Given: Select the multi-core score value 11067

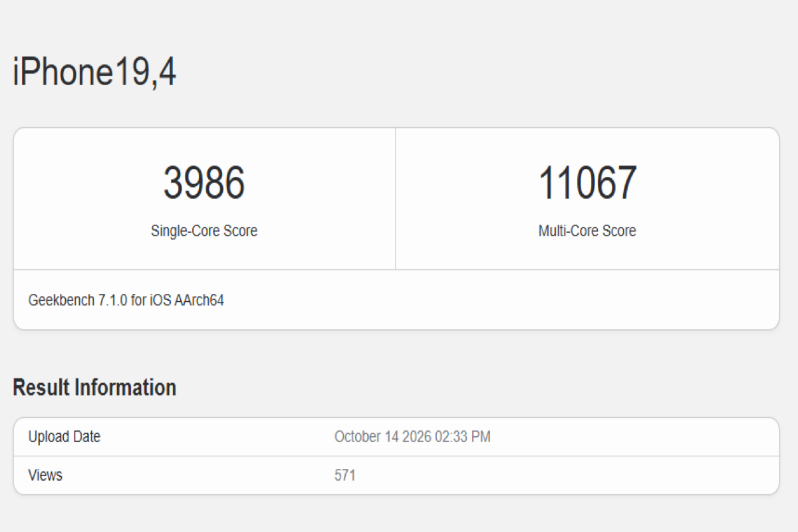Looking at the screenshot, I should point(587,183).
